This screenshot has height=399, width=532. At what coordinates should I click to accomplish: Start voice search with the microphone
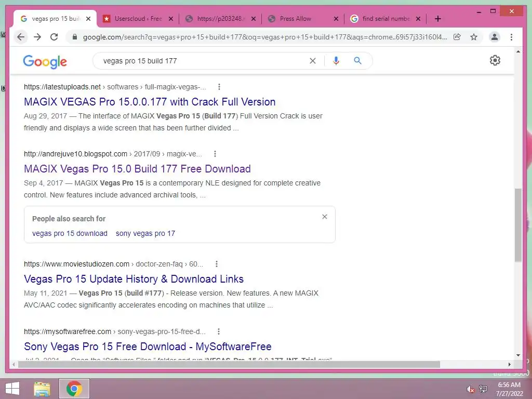tap(336, 61)
